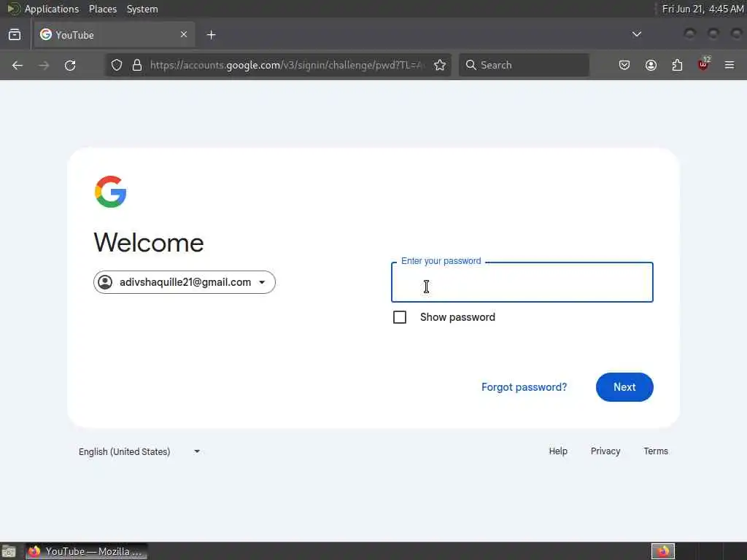Open the Terms link
This screenshot has height=560, width=747.
656,451
